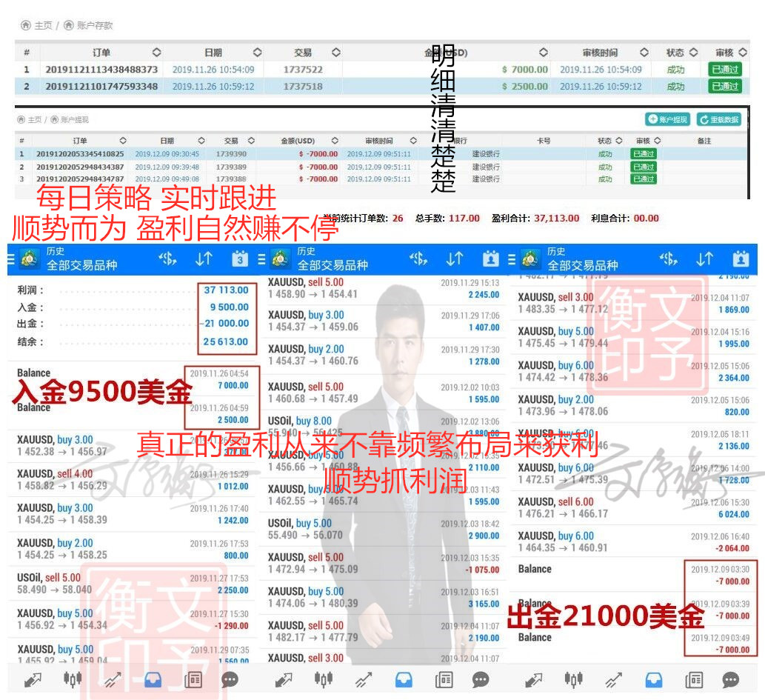Open History tray icon in middle panel bottom bar
This screenshot has height=700, width=765.
click(x=404, y=679)
